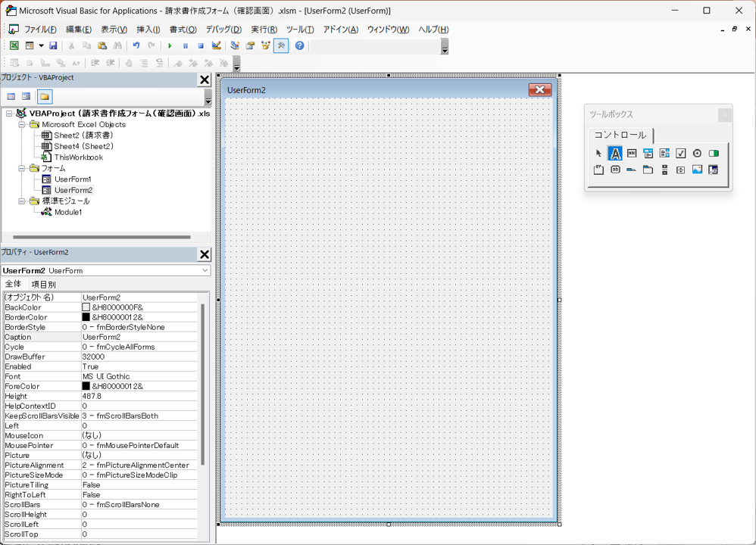Click the blue Help question mark icon
The image size is (756, 545).
click(x=300, y=46)
